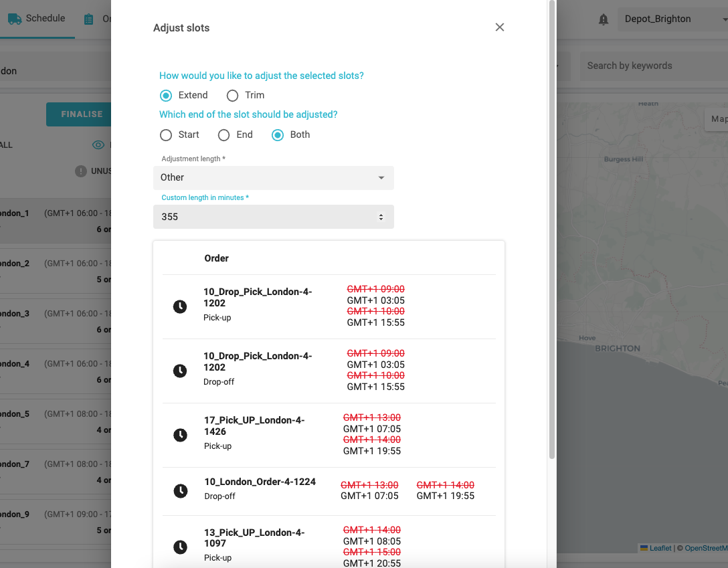
Task: Click the custom length minutes stepper arrows
Action: click(x=381, y=217)
